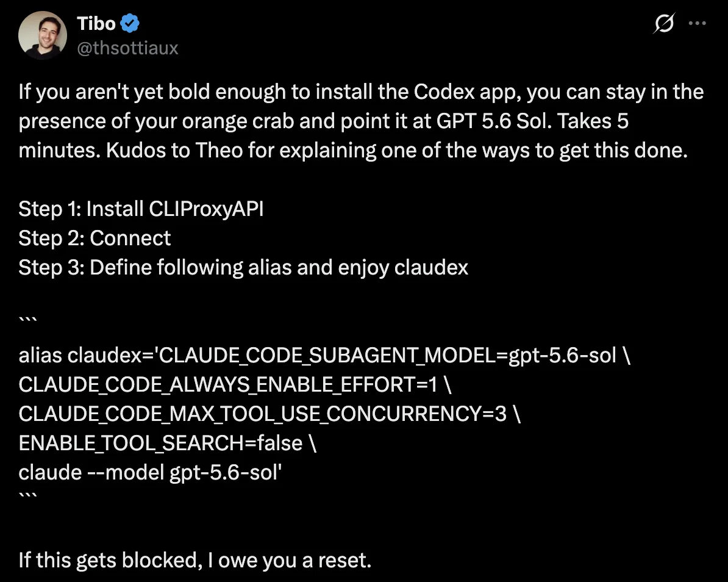The image size is (728, 582).
Task: Click the alias claudex= code line
Action: coord(324,355)
